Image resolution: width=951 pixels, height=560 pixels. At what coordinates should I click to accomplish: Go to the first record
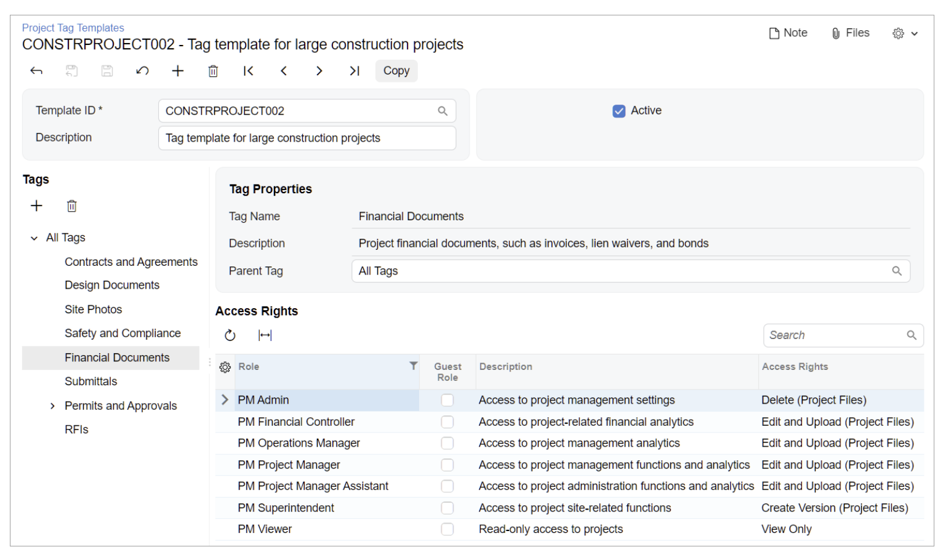(248, 71)
